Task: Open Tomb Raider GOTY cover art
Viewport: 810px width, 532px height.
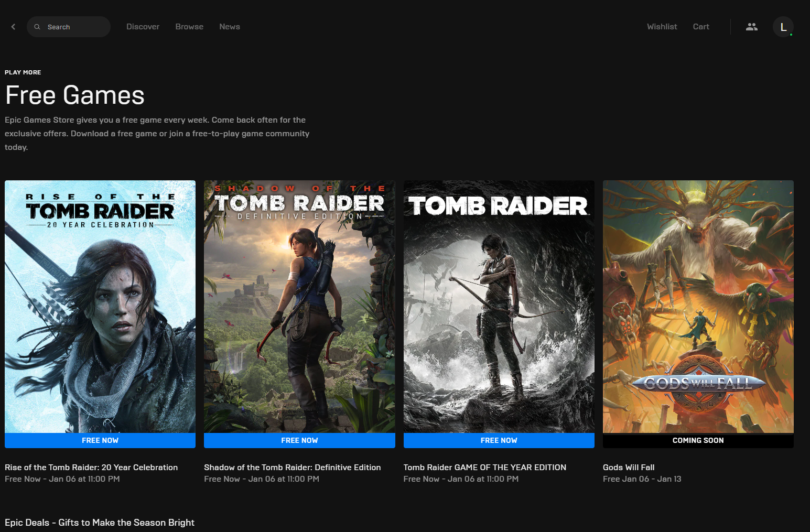Action: pos(499,307)
